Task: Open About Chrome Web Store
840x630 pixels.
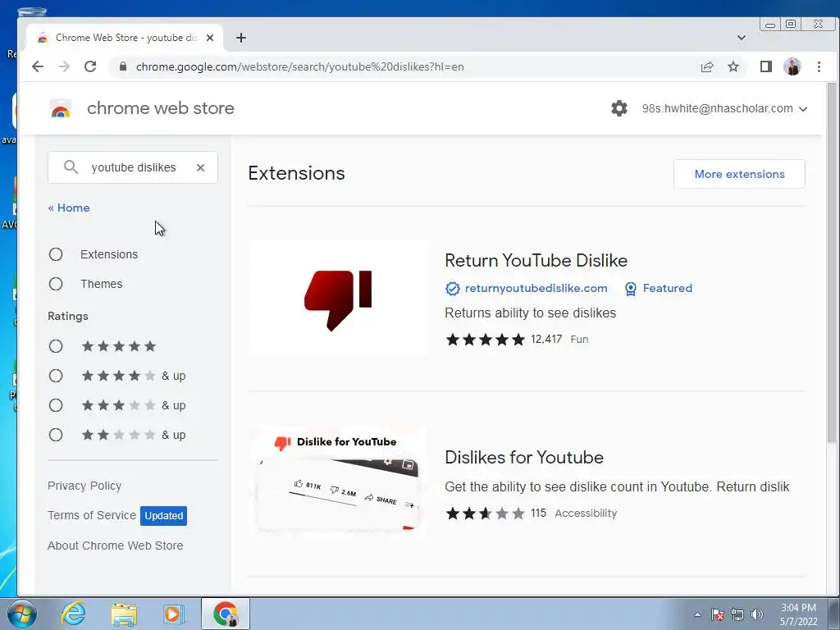Action: coord(115,546)
